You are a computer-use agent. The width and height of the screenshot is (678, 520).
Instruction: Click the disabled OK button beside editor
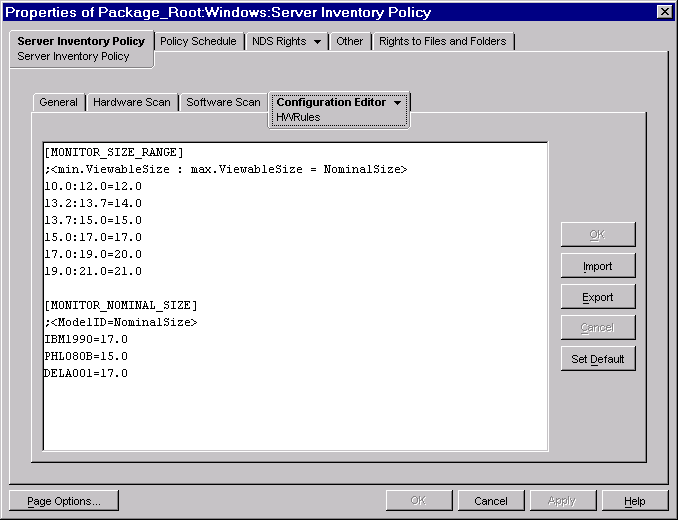tap(598, 235)
